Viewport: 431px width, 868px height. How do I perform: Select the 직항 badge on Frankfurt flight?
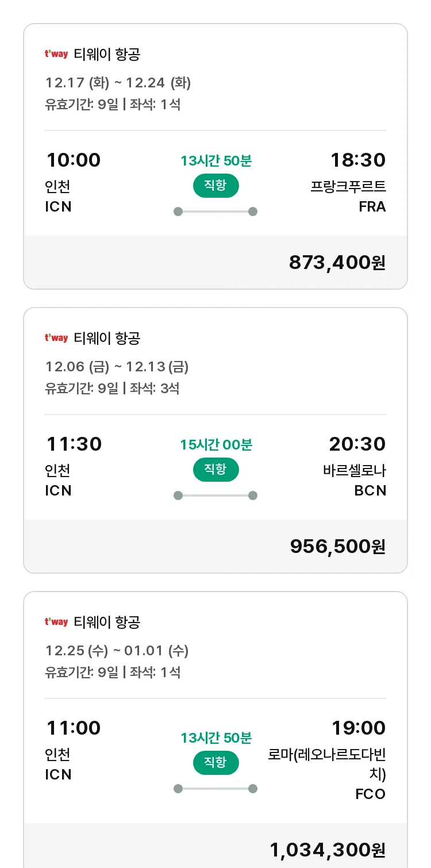click(x=215, y=186)
